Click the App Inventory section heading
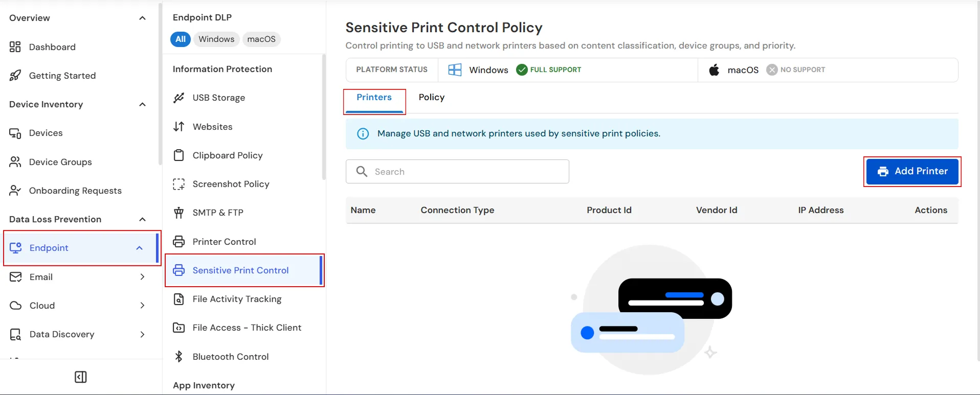This screenshot has width=980, height=395. pyautogui.click(x=204, y=386)
